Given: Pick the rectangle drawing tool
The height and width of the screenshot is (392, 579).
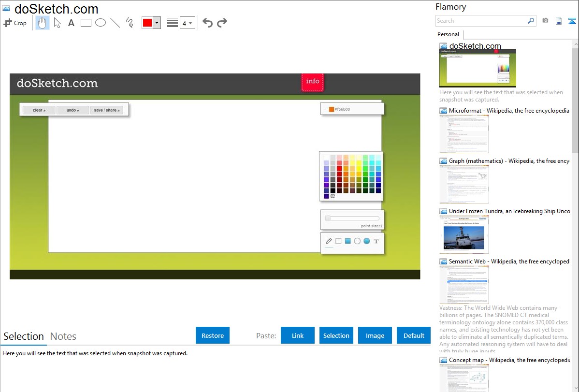Looking at the screenshot, I should point(86,23).
